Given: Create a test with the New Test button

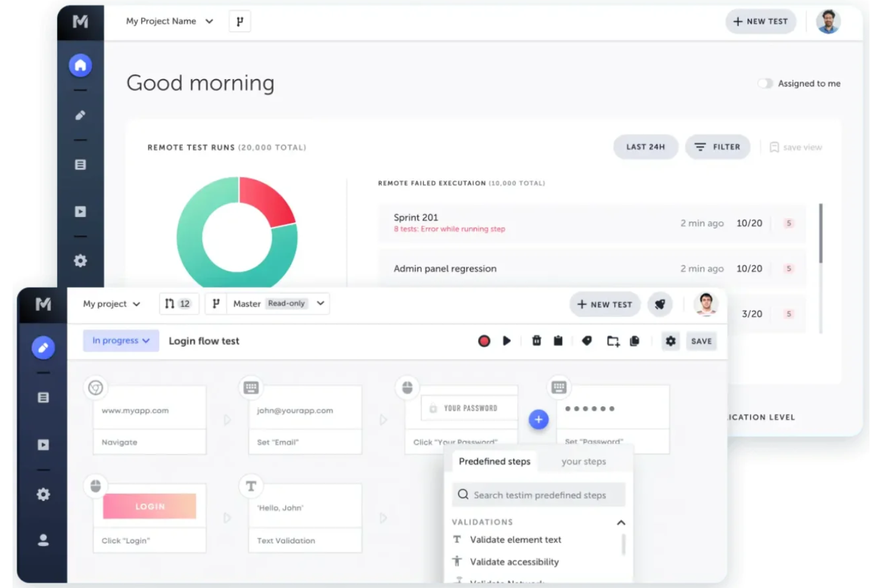Looking at the screenshot, I should coord(760,21).
